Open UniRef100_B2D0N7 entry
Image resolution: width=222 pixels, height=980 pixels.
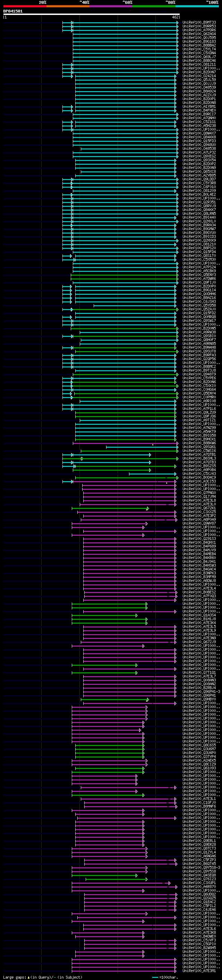[x=199, y=72]
